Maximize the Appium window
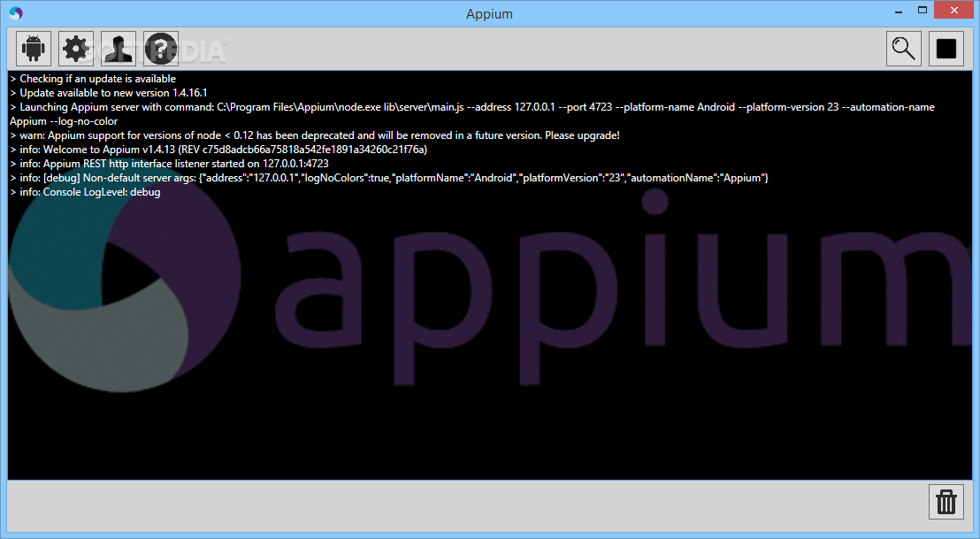Viewport: 980px width, 539px height. click(x=923, y=11)
